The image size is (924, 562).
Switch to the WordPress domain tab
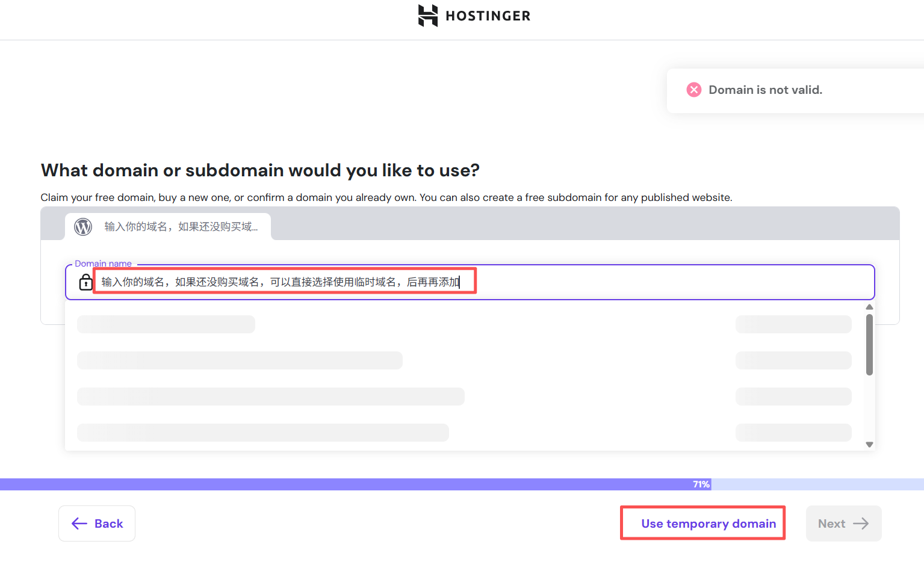(x=167, y=227)
